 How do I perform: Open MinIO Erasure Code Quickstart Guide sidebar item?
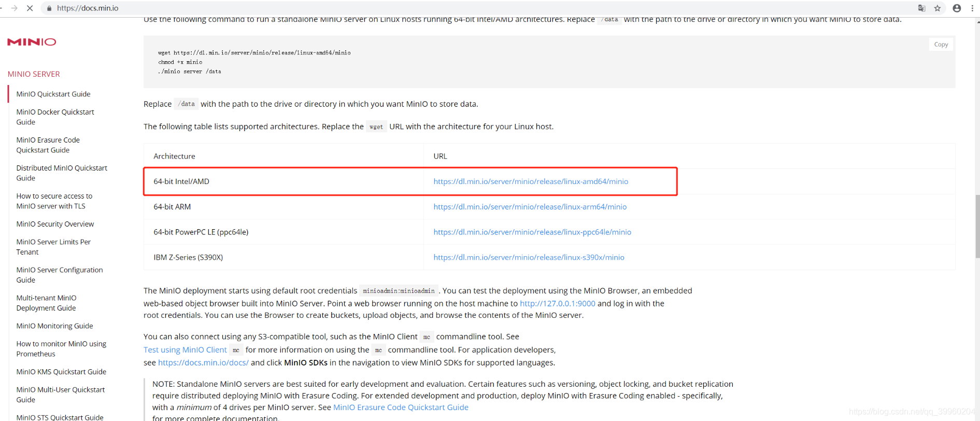[48, 145]
